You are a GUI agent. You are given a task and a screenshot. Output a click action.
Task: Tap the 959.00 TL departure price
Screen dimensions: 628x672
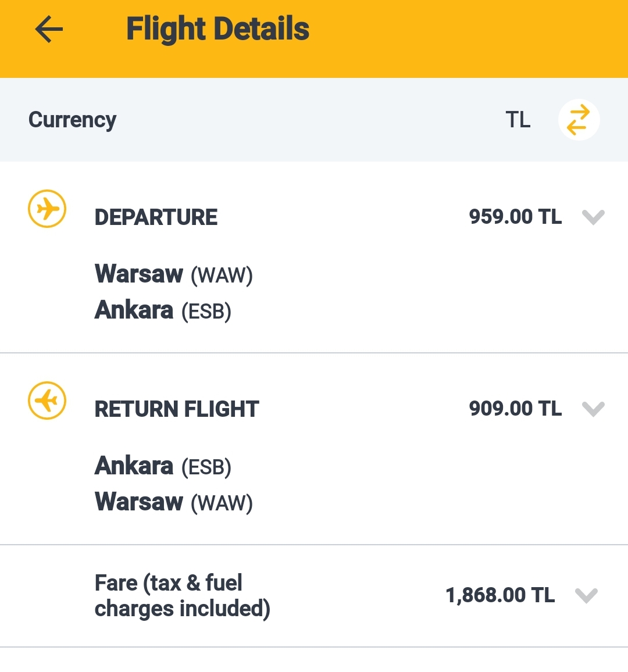[515, 217]
